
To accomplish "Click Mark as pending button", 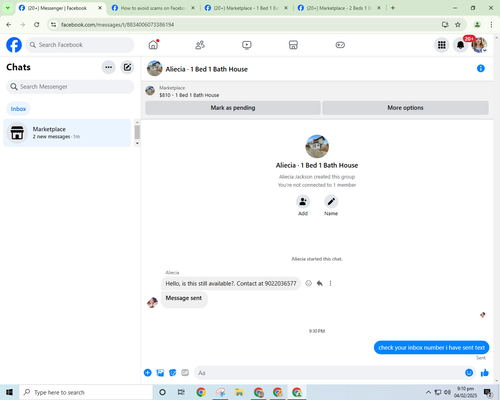I will (233, 108).
